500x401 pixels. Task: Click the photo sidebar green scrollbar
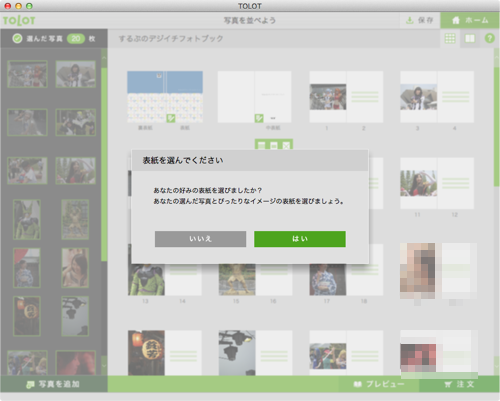pos(104,164)
